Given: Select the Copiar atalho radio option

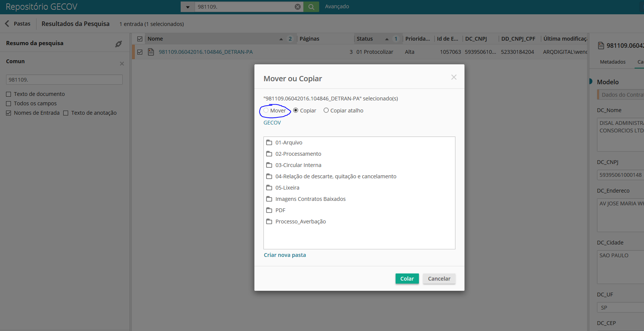Looking at the screenshot, I should pyautogui.click(x=326, y=111).
